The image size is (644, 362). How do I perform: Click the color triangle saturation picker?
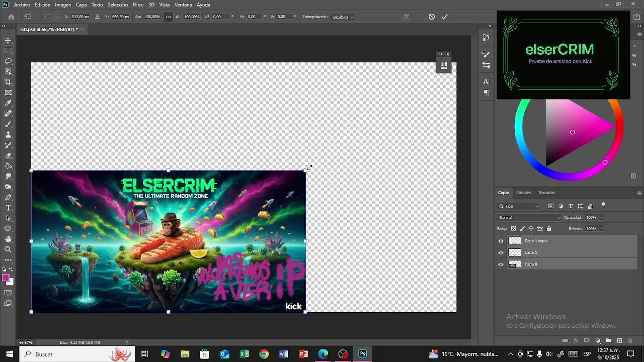[573, 132]
